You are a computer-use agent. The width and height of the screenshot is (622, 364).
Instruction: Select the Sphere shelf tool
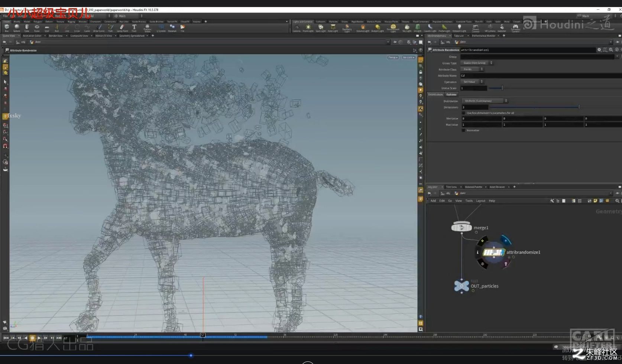17,28
